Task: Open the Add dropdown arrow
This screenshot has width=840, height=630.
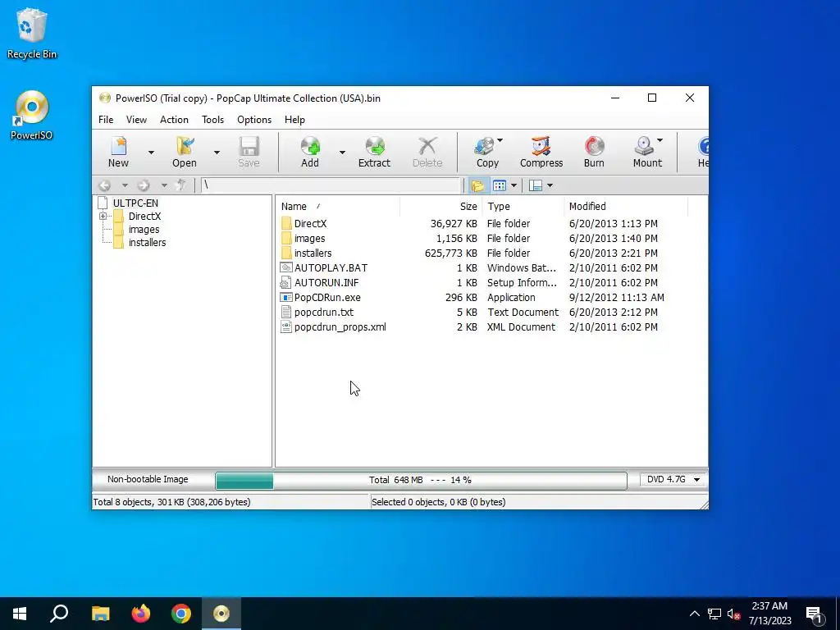Action: pyautogui.click(x=342, y=153)
